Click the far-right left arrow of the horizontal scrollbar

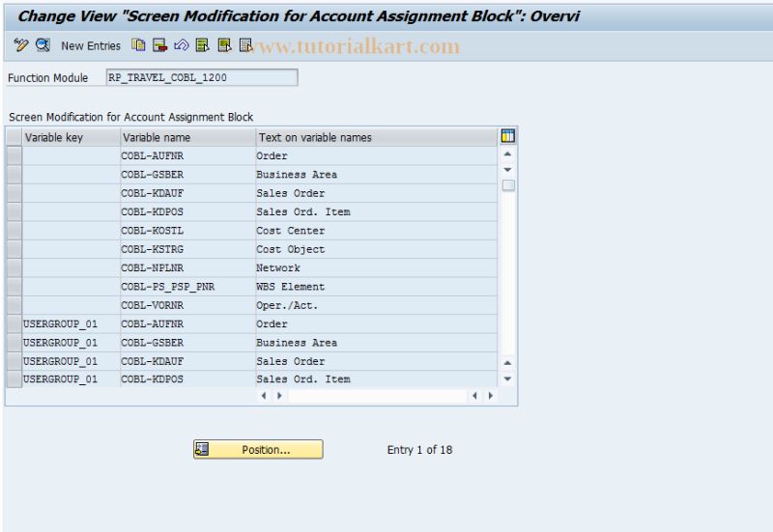(x=474, y=396)
